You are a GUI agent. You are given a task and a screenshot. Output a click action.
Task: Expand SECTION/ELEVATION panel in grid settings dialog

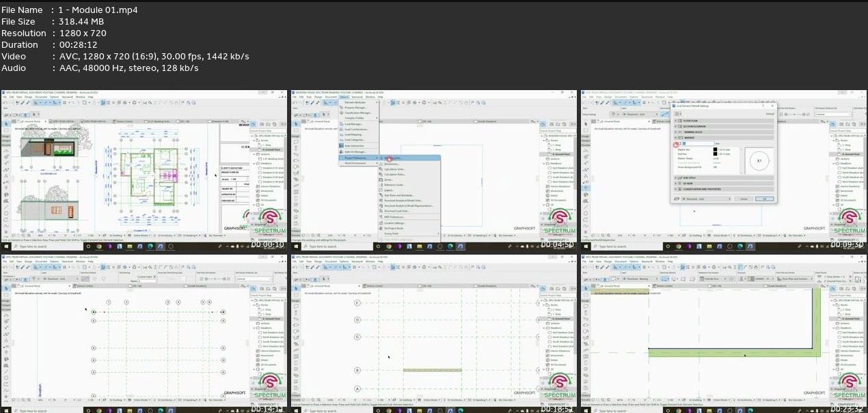click(724, 126)
